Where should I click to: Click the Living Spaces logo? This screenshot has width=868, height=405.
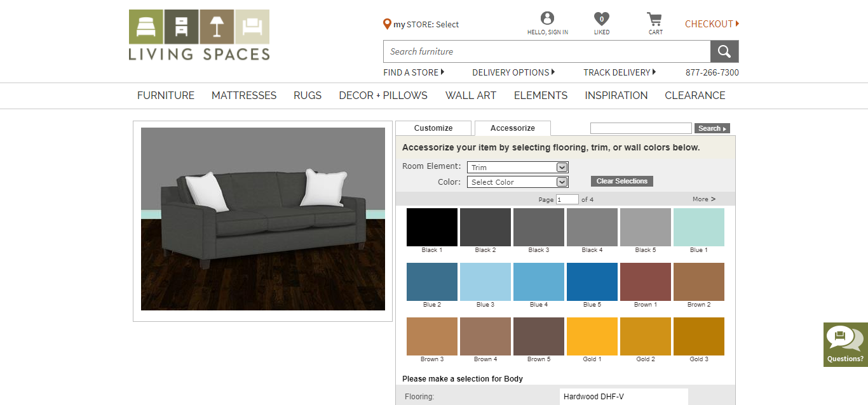(x=199, y=35)
